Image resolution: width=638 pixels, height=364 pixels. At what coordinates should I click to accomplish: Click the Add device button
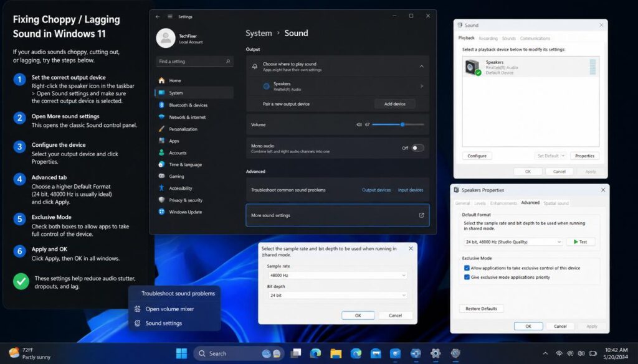pos(394,104)
